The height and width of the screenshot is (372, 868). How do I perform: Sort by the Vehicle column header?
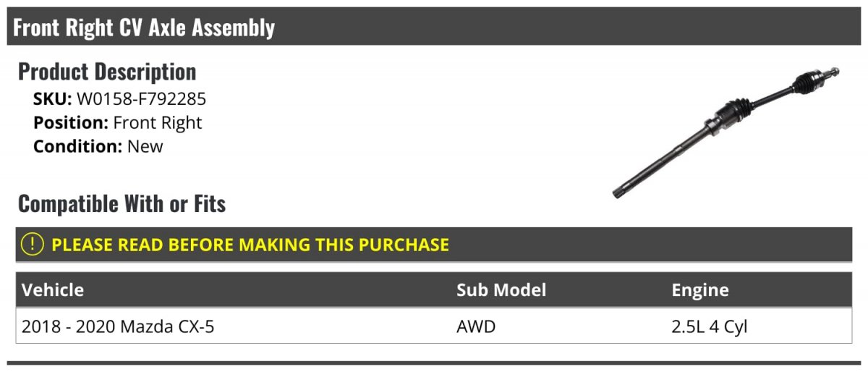53,290
